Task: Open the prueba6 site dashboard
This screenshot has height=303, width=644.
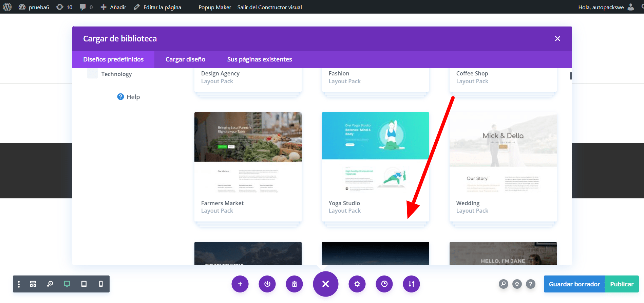Action: pos(34,7)
